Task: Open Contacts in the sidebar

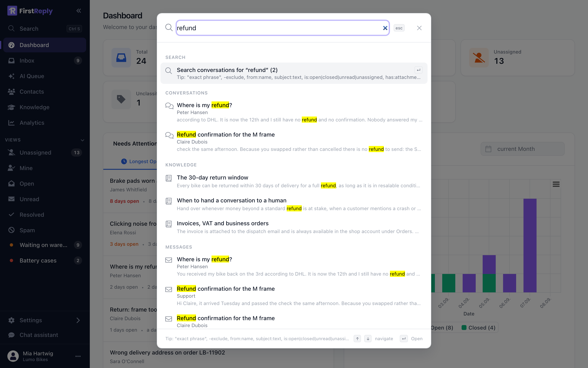Action: click(45, 92)
